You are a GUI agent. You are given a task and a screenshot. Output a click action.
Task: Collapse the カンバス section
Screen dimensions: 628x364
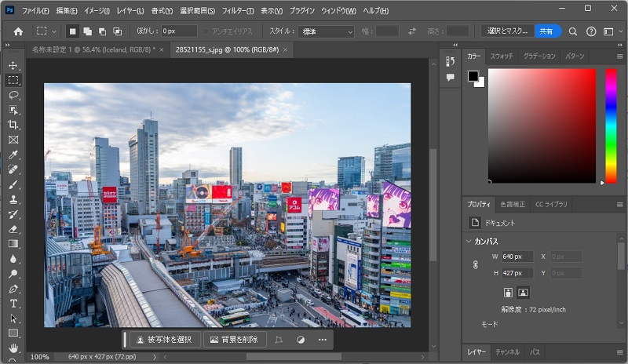(469, 241)
